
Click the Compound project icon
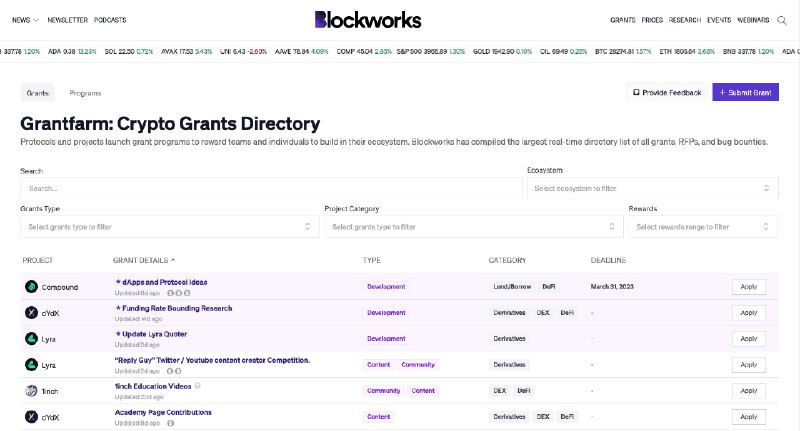pyautogui.click(x=31, y=287)
